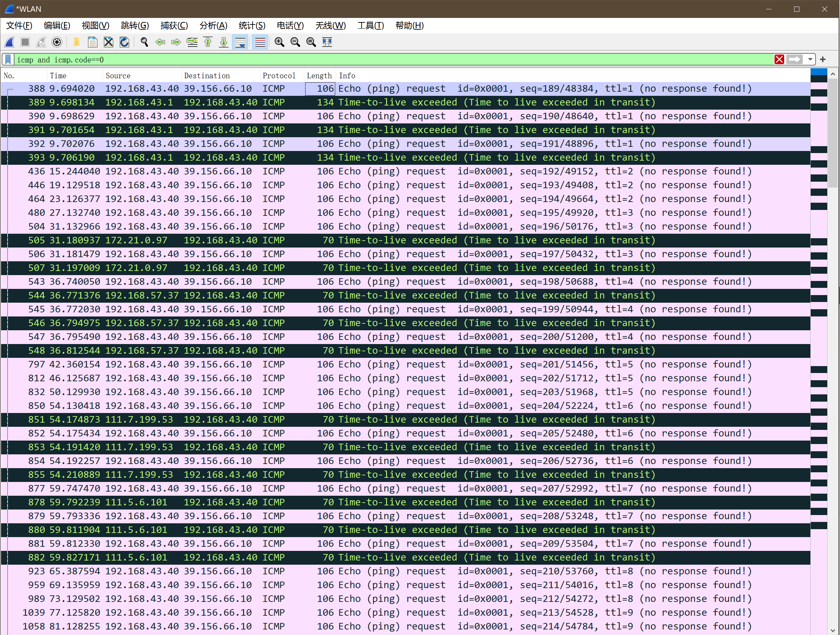The image size is (840, 635).
Task: Open the display filter bookmark menu
Action: (x=8, y=60)
